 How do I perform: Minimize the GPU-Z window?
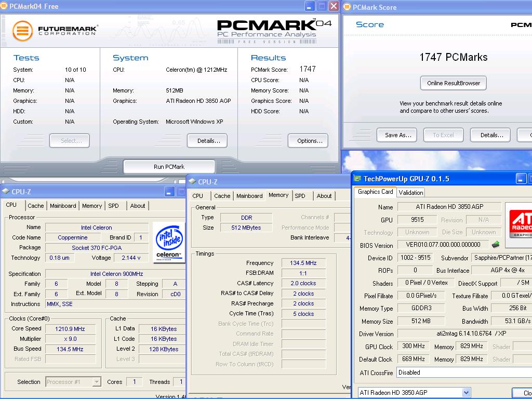521,179
